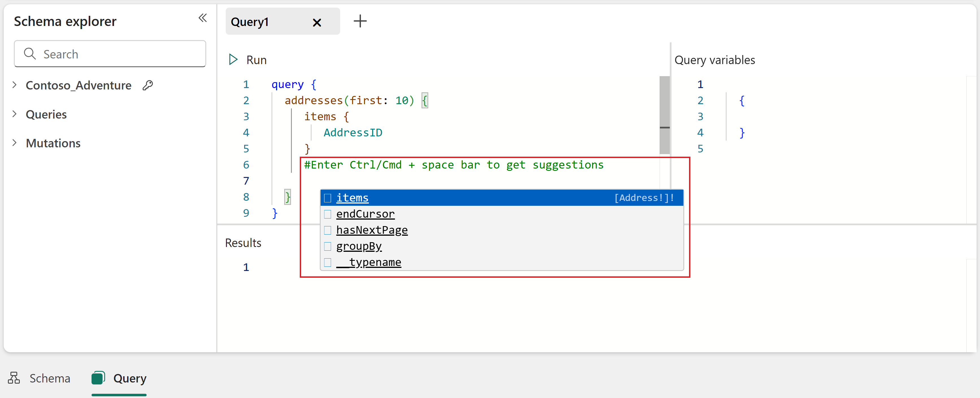The height and width of the screenshot is (398, 980).
Task: Add a new query tab
Action: point(360,21)
